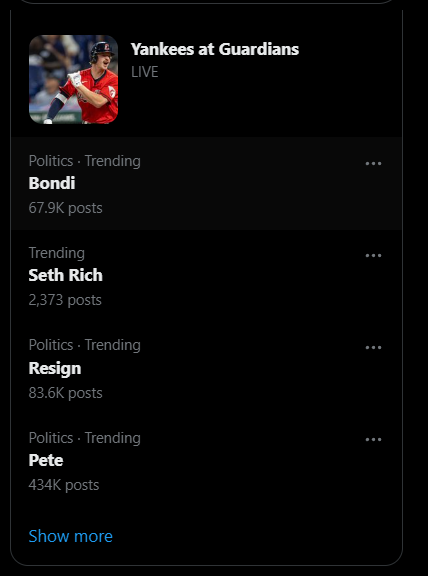Click the 67.9K posts count

[x=65, y=208]
